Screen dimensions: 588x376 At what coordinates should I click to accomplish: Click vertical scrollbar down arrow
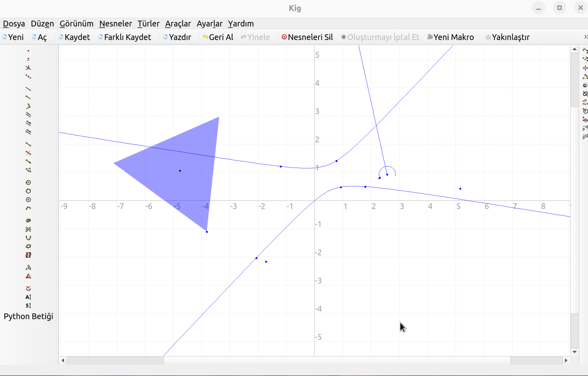[x=574, y=352]
